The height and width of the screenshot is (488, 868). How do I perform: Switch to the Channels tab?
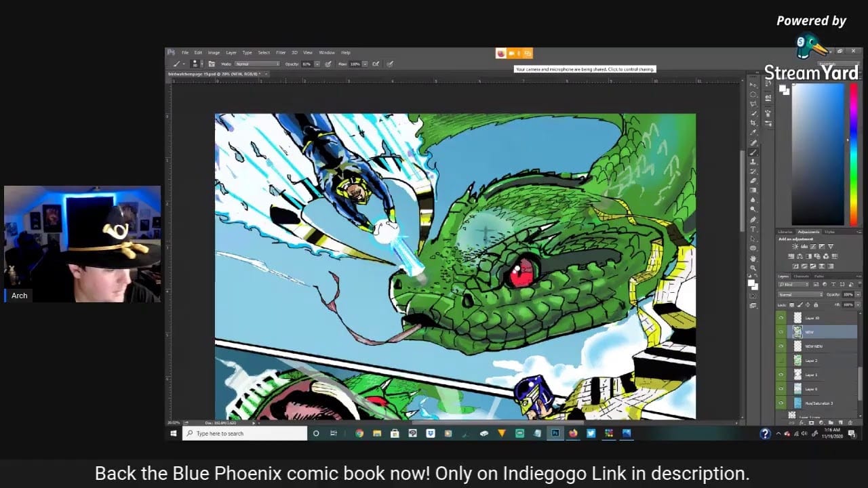801,277
